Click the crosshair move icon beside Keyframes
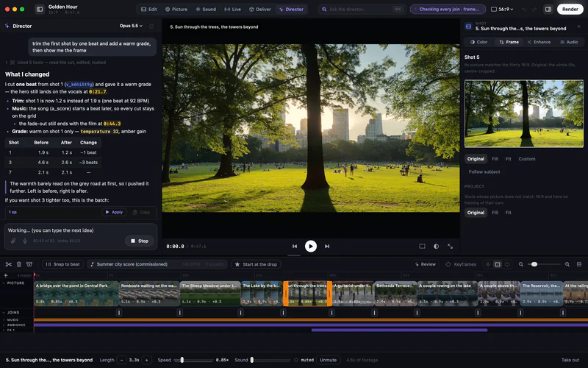This screenshot has height=368, width=588. (x=487, y=264)
